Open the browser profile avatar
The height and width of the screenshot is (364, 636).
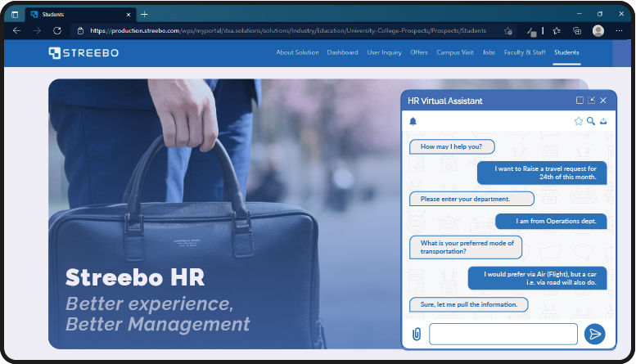pyautogui.click(x=598, y=31)
